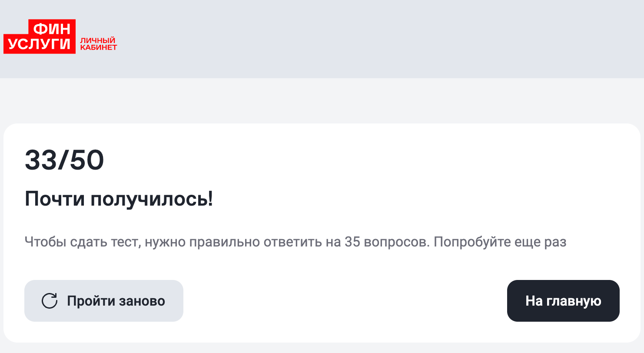644x353 pixels.
Task: Click the На главную text label
Action: click(x=563, y=301)
